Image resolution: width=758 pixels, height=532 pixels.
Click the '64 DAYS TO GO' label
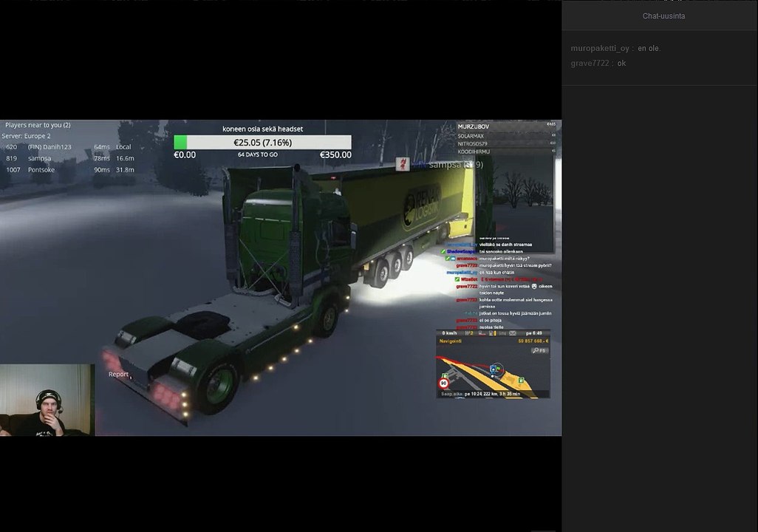[x=258, y=154]
